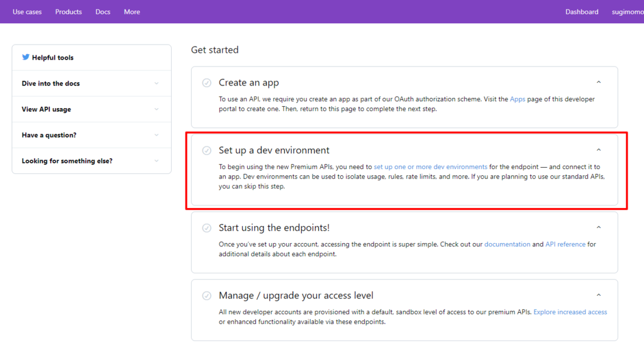This screenshot has width=644, height=343.
Task: Open the Explore increased access link
Action: click(570, 312)
